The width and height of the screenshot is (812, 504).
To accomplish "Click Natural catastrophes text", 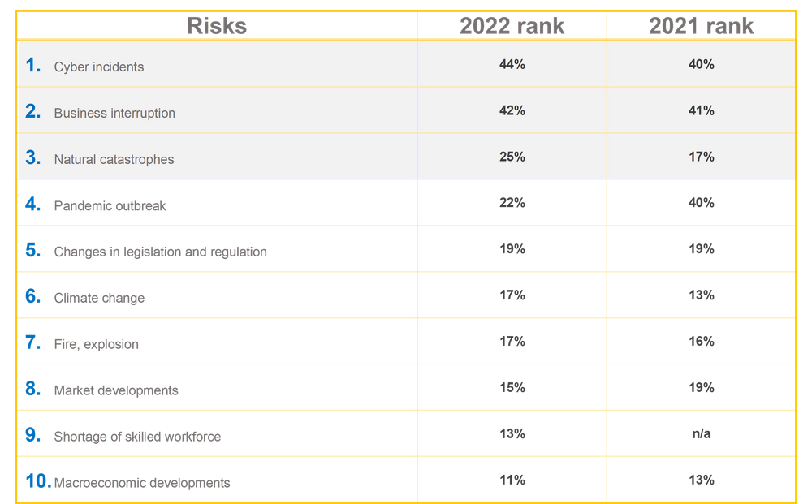I will click(114, 159).
